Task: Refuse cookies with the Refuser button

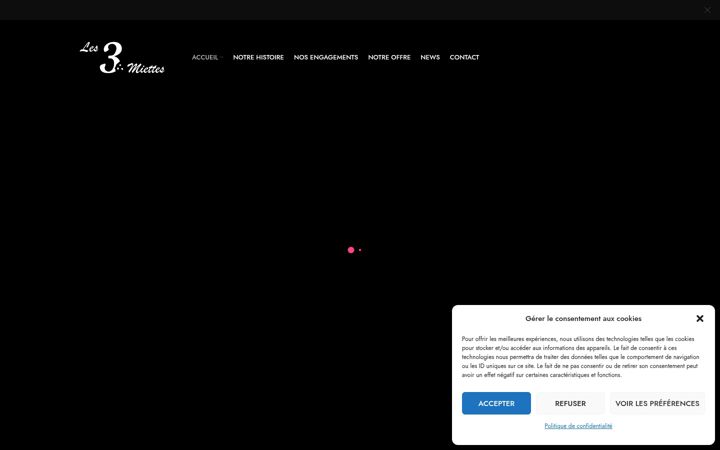Action: (570, 403)
